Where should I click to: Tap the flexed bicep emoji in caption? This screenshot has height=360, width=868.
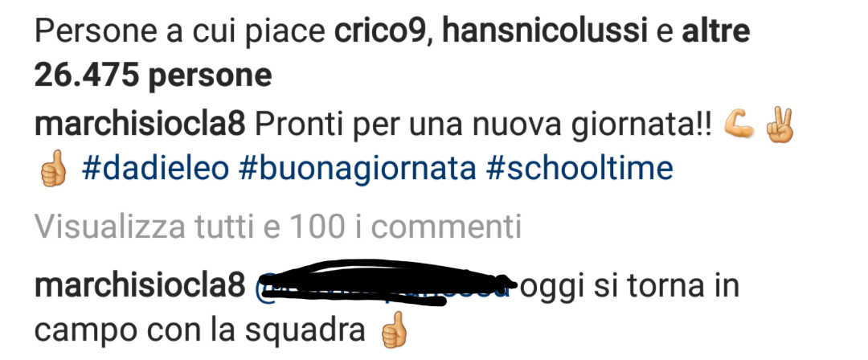pyautogui.click(x=739, y=126)
